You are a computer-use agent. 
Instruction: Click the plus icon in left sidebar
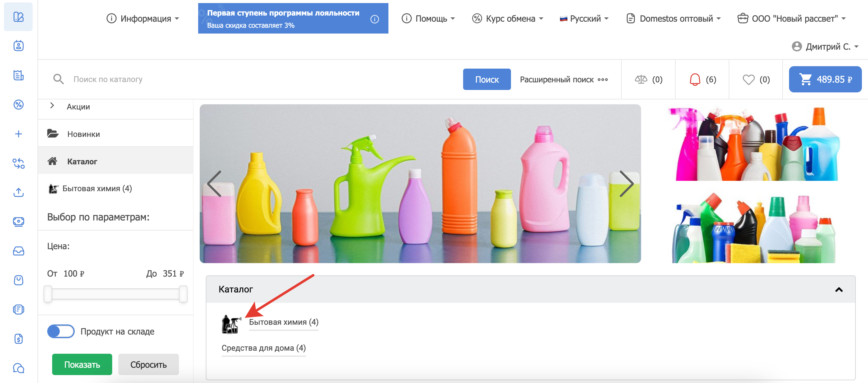click(19, 134)
